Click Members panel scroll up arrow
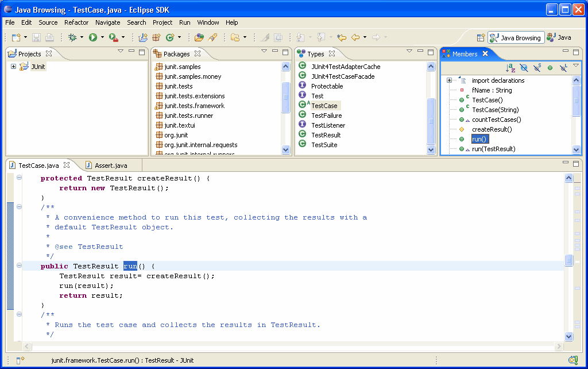This screenshot has width=588, height=369. click(x=577, y=80)
